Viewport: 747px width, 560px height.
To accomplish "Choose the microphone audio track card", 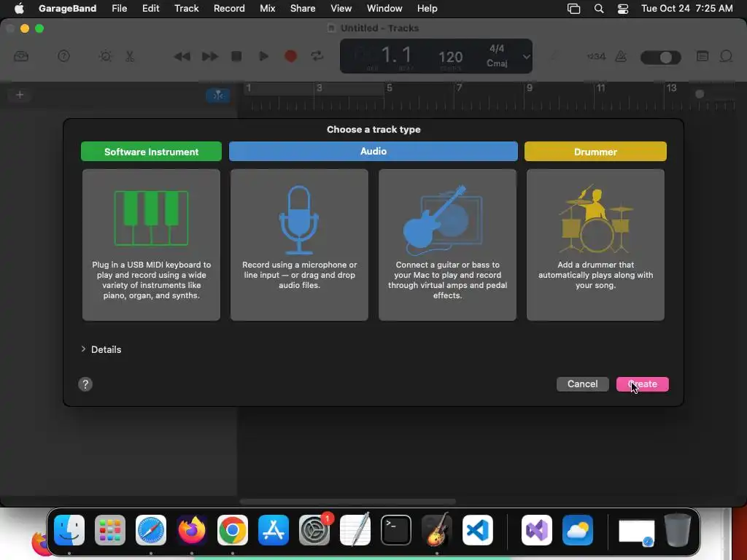I will tap(299, 245).
